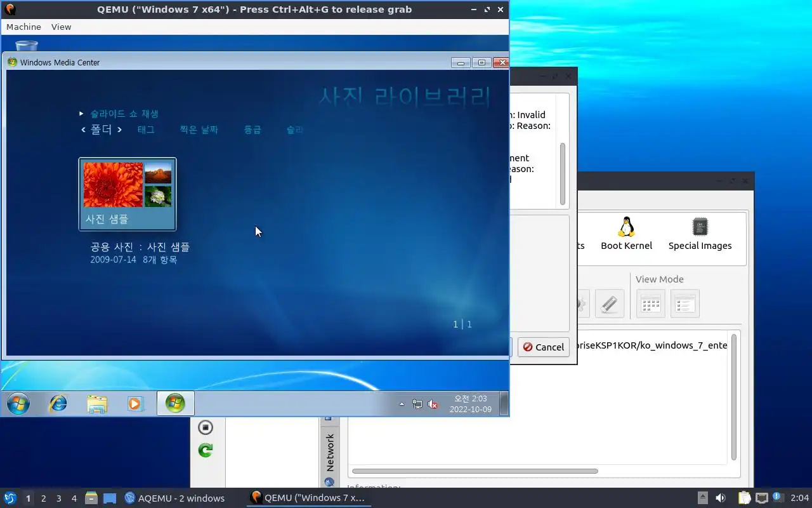This screenshot has width=812, height=508.
Task: Click the error dialog's vertical scrollbar
Action: point(562,173)
